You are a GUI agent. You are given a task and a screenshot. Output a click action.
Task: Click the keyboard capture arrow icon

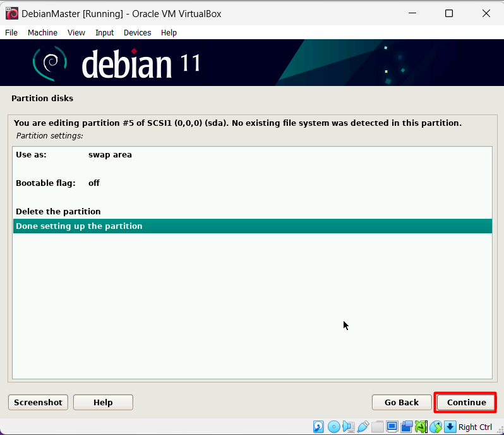pyautogui.click(x=450, y=427)
